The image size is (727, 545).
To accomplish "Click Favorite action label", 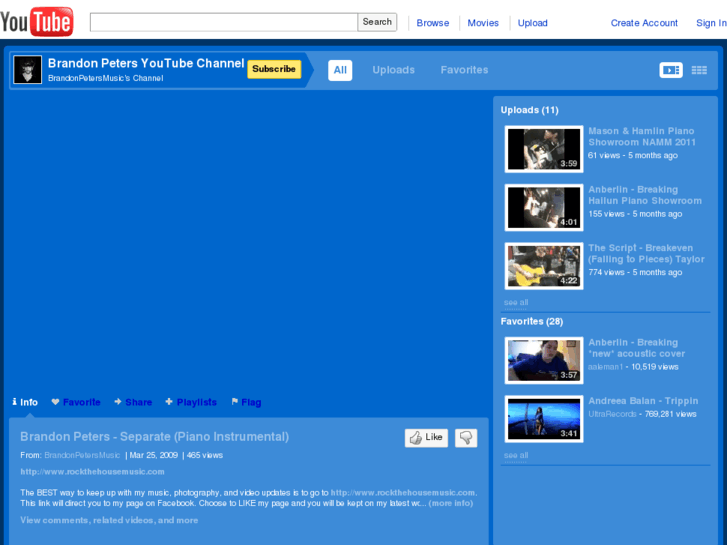I will click(x=82, y=402).
